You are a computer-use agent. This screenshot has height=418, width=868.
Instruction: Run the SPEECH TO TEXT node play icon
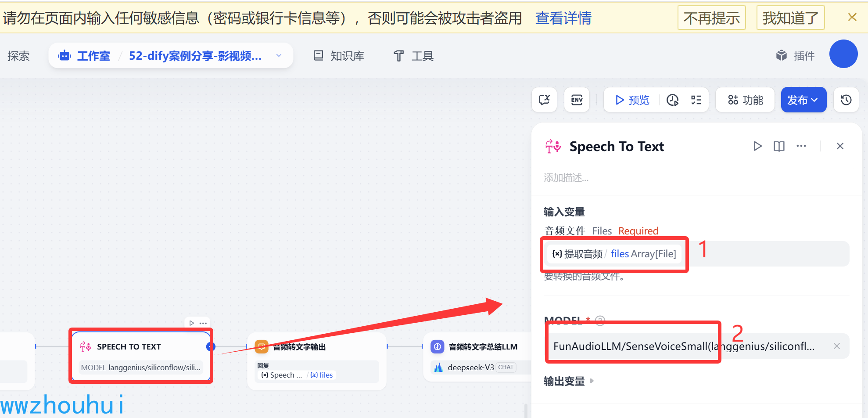click(192, 323)
